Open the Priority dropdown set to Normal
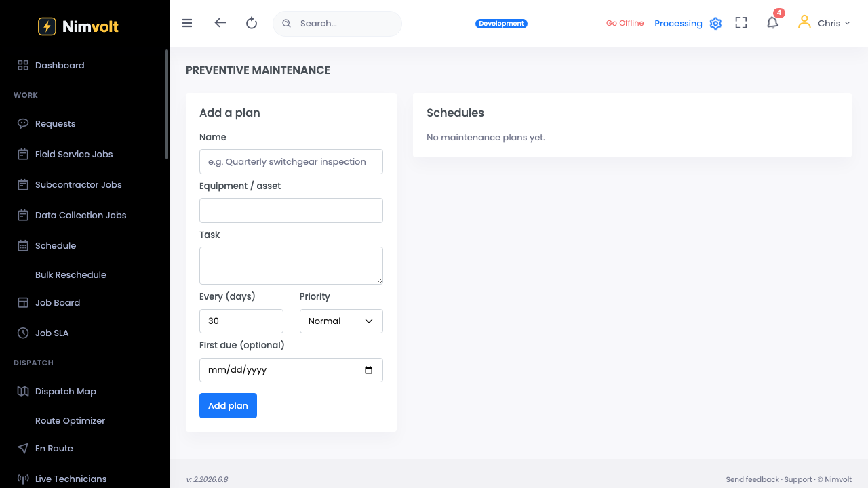This screenshot has width=868, height=488. 341,321
